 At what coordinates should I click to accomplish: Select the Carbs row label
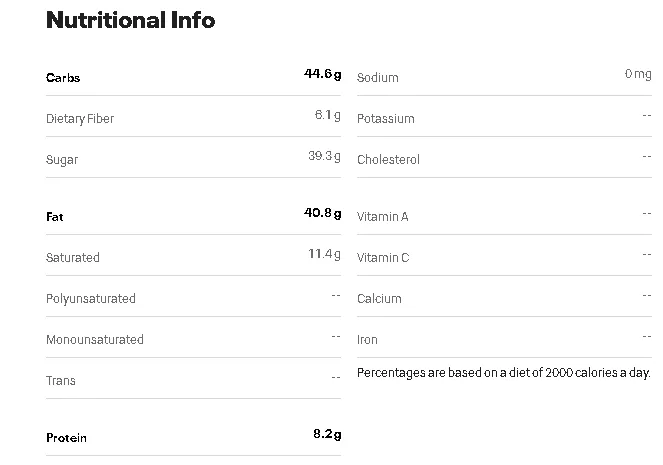[x=63, y=78]
